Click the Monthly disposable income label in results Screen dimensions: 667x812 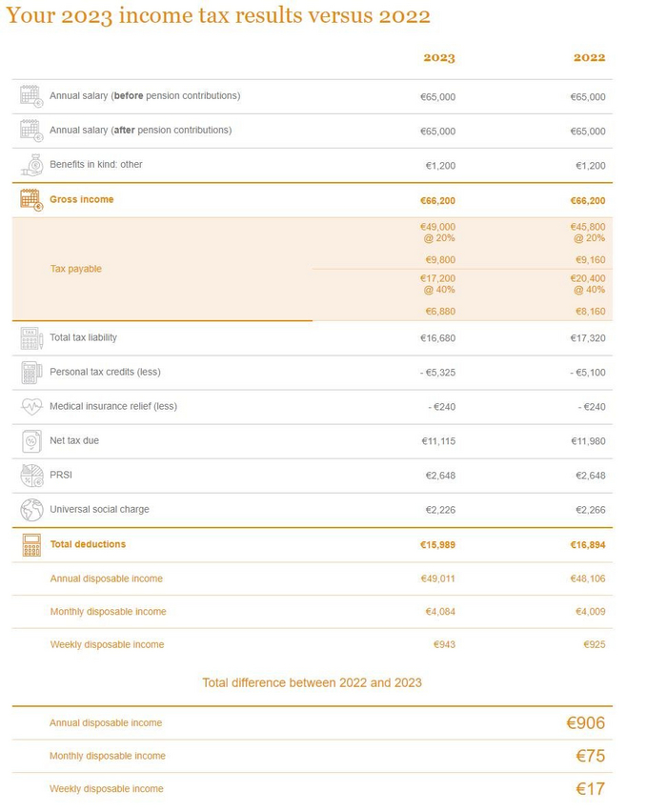[x=108, y=612]
